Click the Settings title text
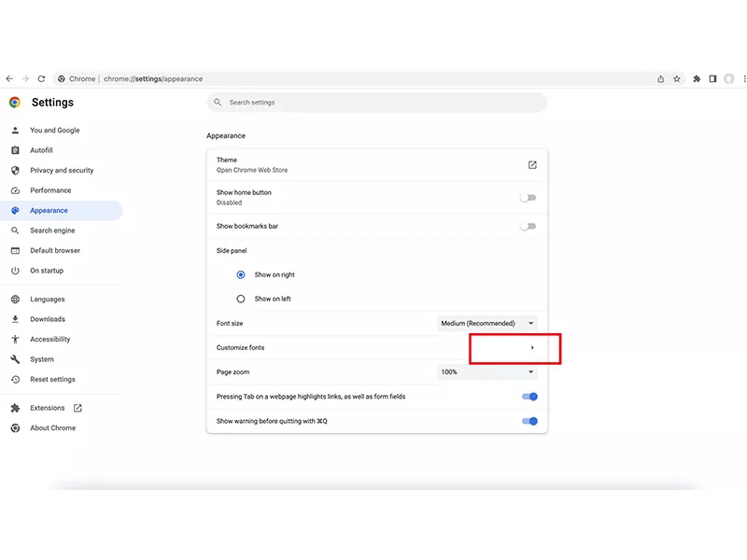 (52, 103)
